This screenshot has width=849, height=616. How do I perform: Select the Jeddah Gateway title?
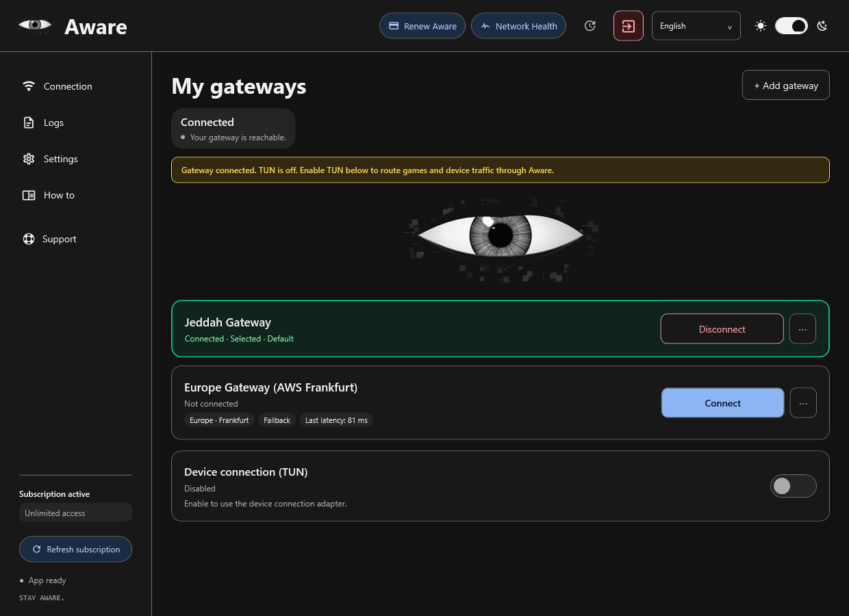(x=228, y=322)
